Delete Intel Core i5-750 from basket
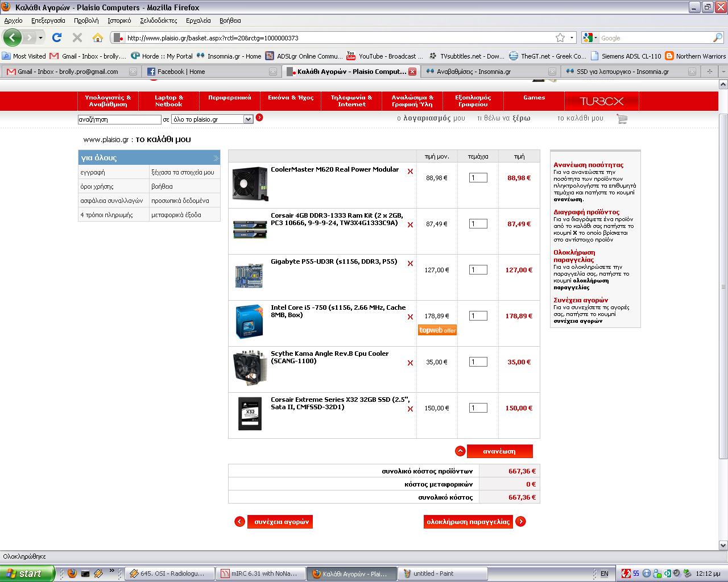 (410, 317)
